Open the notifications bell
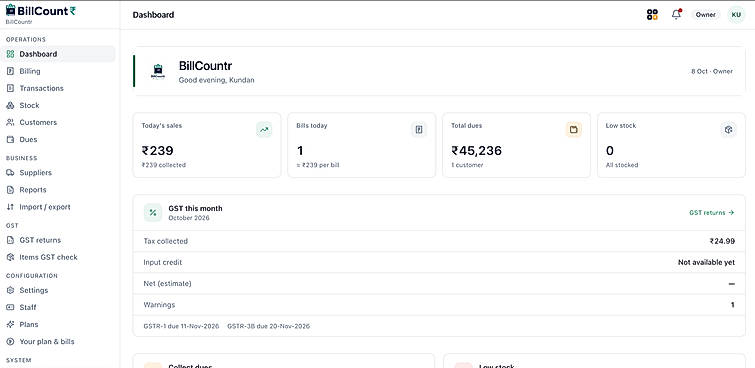The width and height of the screenshot is (755, 368). 677,14
